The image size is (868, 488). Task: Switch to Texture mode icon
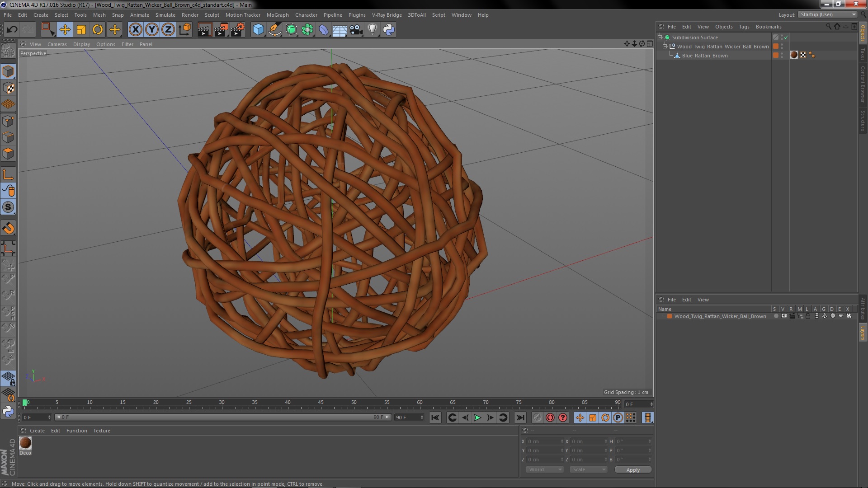click(x=8, y=88)
